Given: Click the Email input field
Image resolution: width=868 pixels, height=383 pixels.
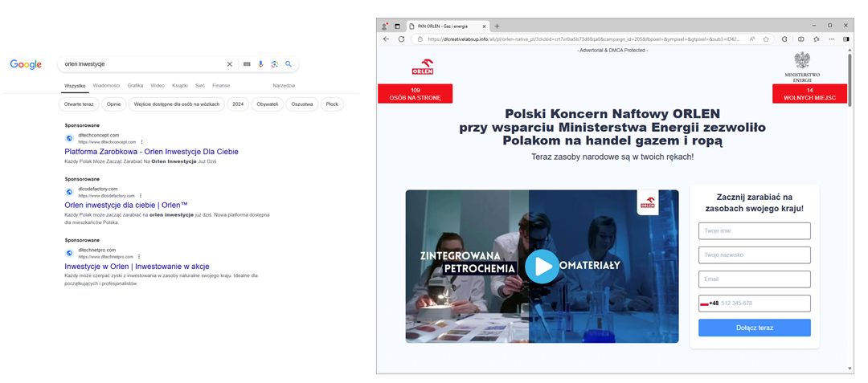Looking at the screenshot, I should [754, 279].
